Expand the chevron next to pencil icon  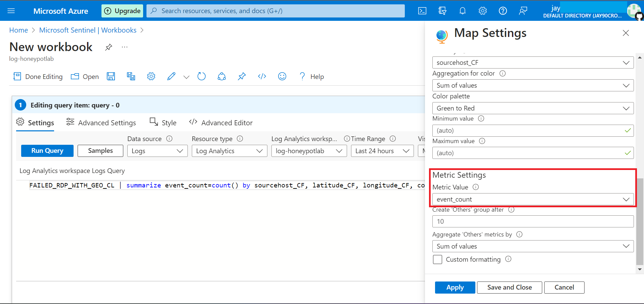pos(186,77)
